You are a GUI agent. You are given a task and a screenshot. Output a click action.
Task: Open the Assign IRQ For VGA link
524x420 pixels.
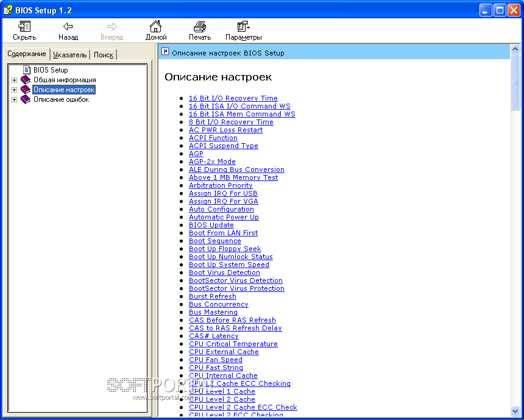[223, 201]
